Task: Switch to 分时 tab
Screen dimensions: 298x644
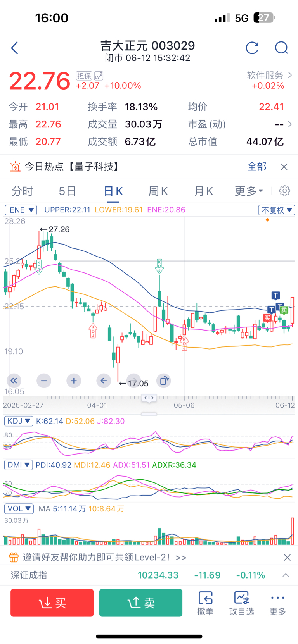Action: [23, 191]
